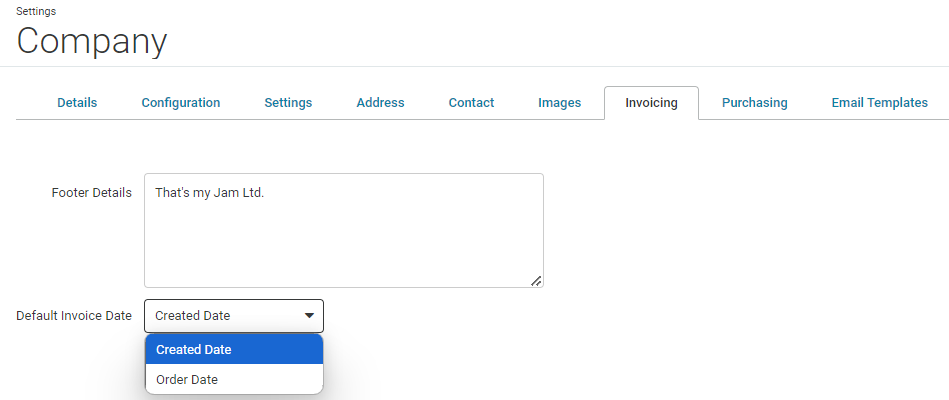Go to the Settings tab
The height and width of the screenshot is (400, 949).
tap(288, 103)
